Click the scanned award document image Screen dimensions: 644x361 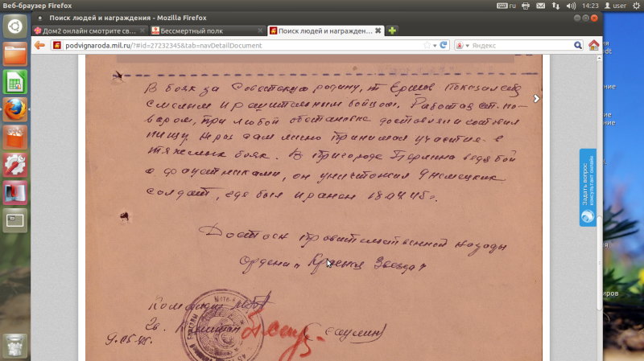[x=314, y=207]
